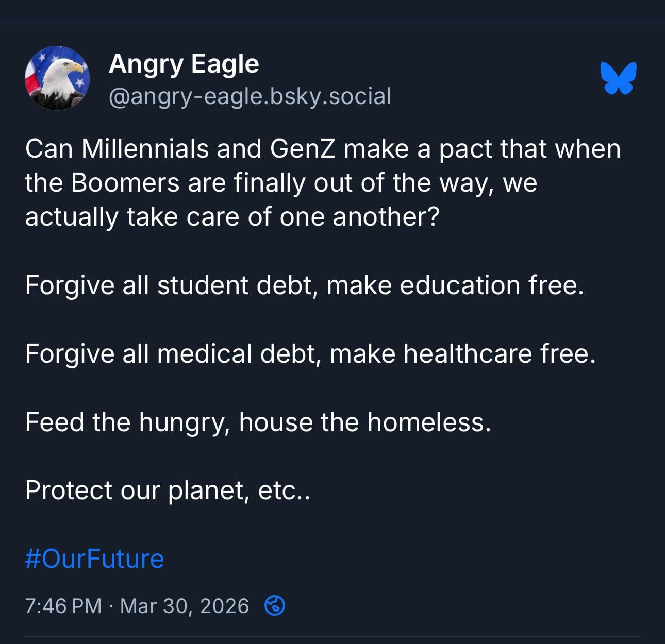Image resolution: width=665 pixels, height=644 pixels.
Task: Click the word GenZ in the post
Action: (x=302, y=149)
